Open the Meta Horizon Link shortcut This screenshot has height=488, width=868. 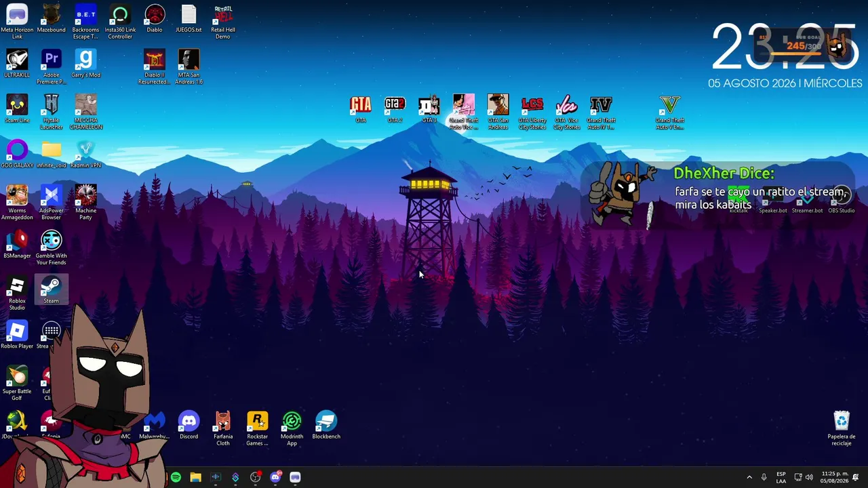tap(17, 22)
